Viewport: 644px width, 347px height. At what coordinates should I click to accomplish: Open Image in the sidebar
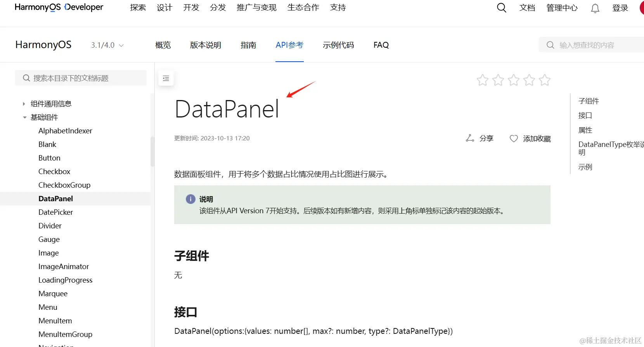(x=48, y=253)
